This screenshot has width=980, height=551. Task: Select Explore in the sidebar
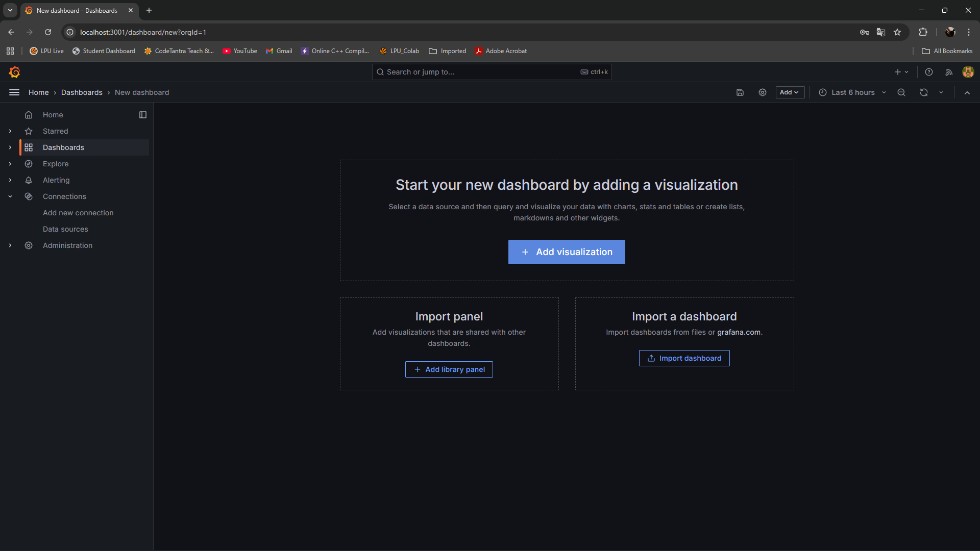click(56, 164)
